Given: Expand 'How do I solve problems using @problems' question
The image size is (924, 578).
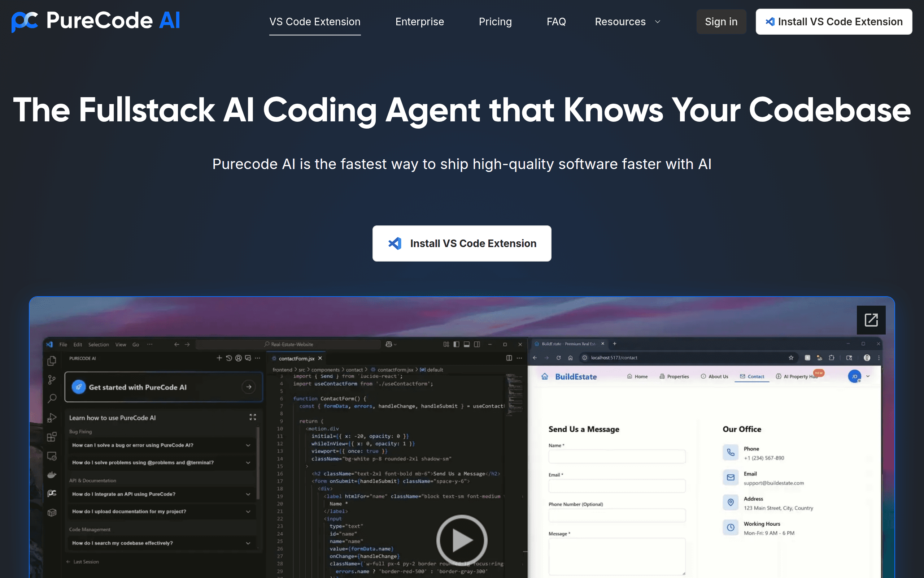Looking at the screenshot, I should [x=161, y=462].
